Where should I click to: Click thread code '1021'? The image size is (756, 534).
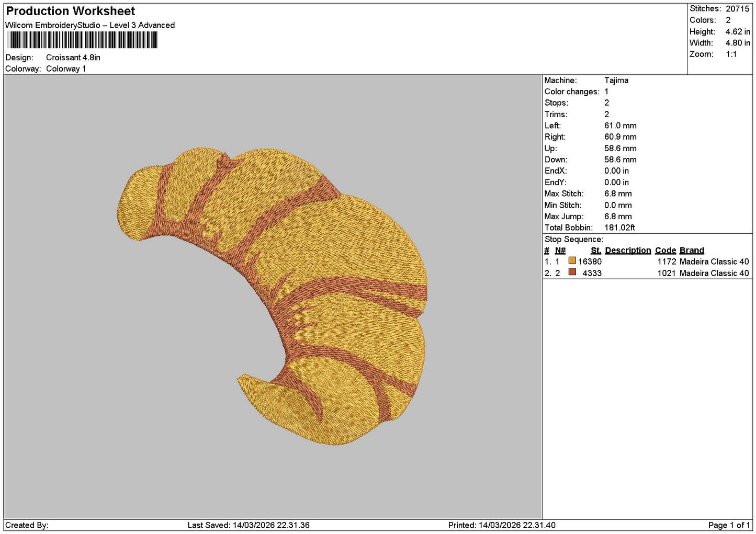(667, 273)
